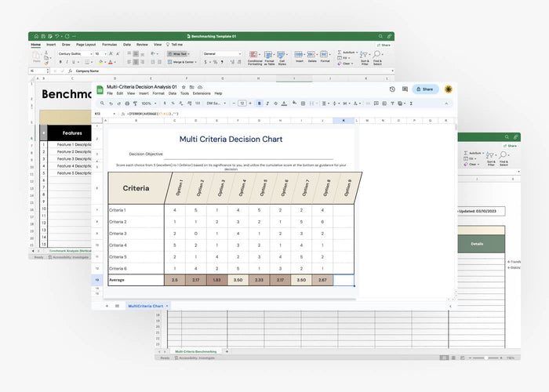Image resolution: width=549 pixels, height=392 pixels.
Task: Click the Conditional Formatting icon in Excel ribbon
Action: (x=255, y=55)
